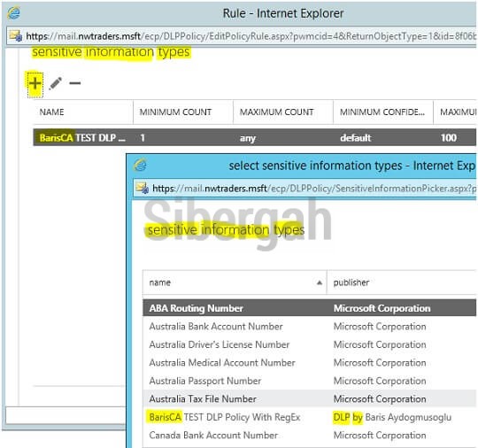
Task: Click the plus icon to add information type
Action: coord(35,83)
